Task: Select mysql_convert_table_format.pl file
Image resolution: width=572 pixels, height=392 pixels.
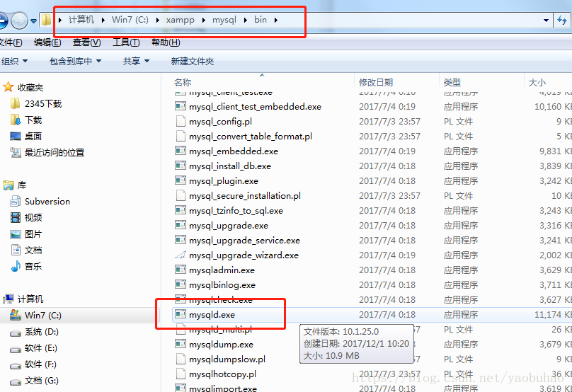Action: click(251, 137)
